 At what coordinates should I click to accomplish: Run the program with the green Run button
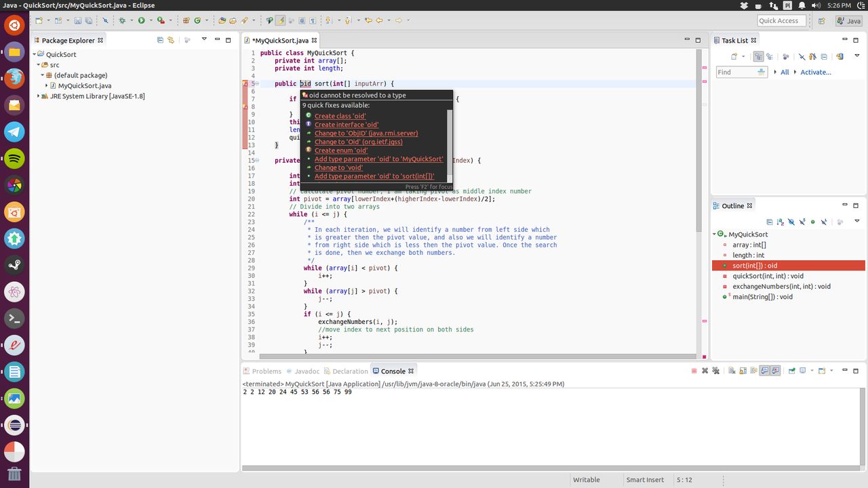click(x=142, y=20)
